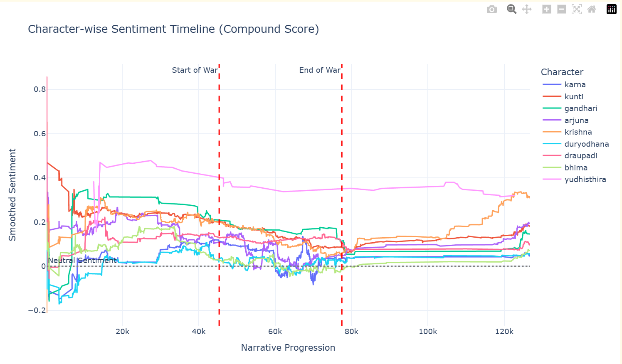This screenshot has height=364, width=622.
Task: Click the bhima legend label
Action: tap(576, 168)
